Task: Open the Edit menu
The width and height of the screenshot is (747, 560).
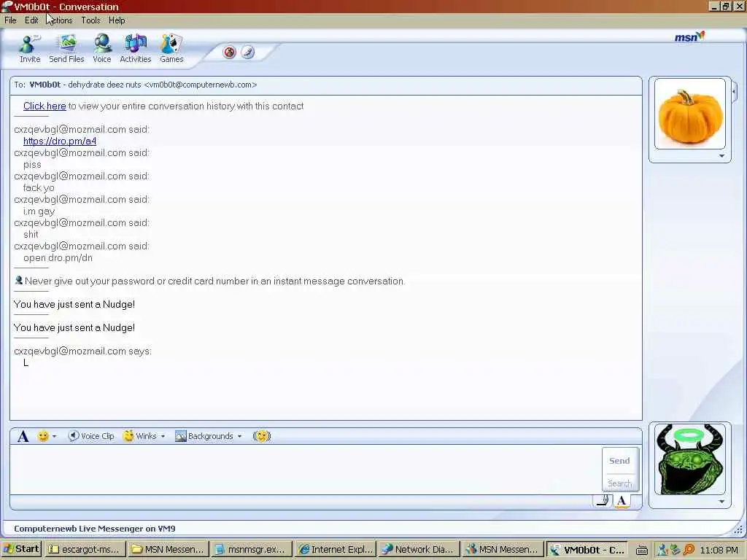Action: pyautogui.click(x=31, y=20)
